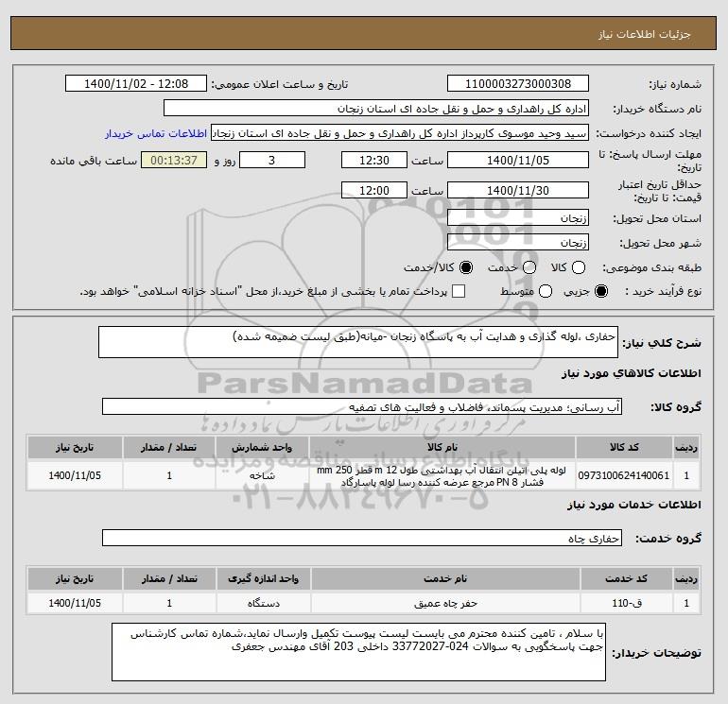Image resolution: width=728 pixels, height=704 pixels.
Task: Click the نام دستگاه خریدار label
Action: point(657,109)
